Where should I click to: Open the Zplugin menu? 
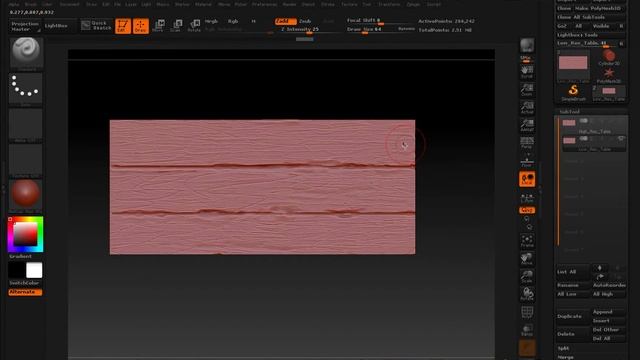click(413, 4)
